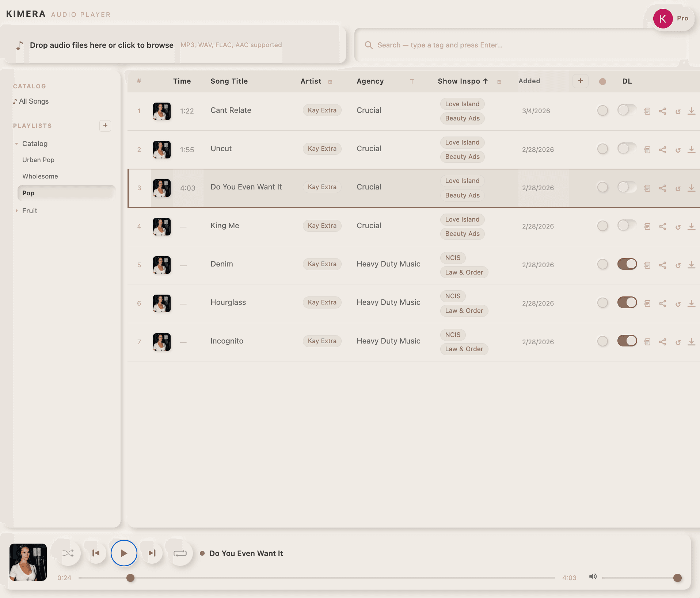Disable the DL toggle for Hourglass
The height and width of the screenshot is (598, 700).
coord(627,302)
